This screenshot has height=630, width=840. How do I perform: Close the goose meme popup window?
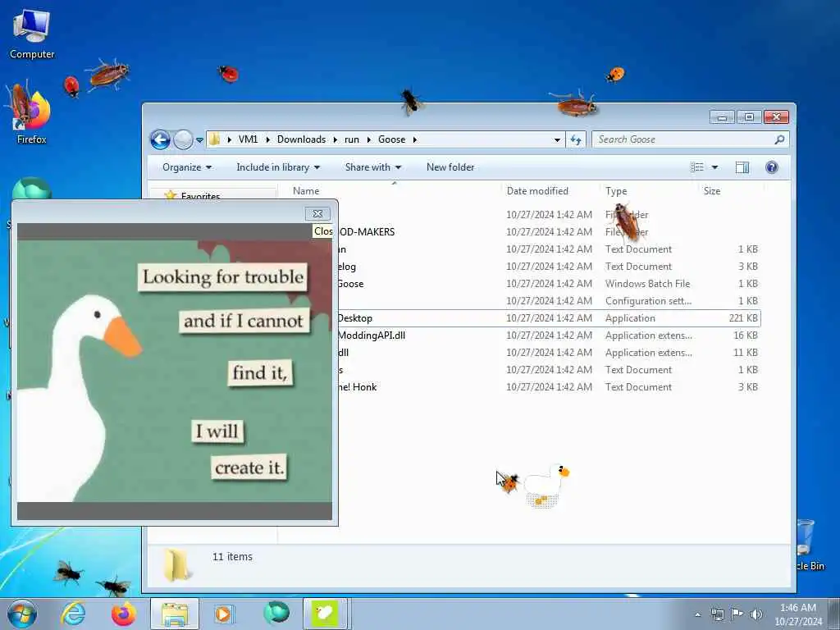(x=317, y=214)
